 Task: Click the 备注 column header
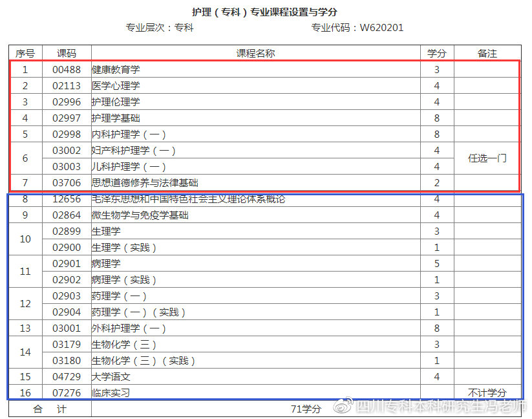tap(487, 53)
